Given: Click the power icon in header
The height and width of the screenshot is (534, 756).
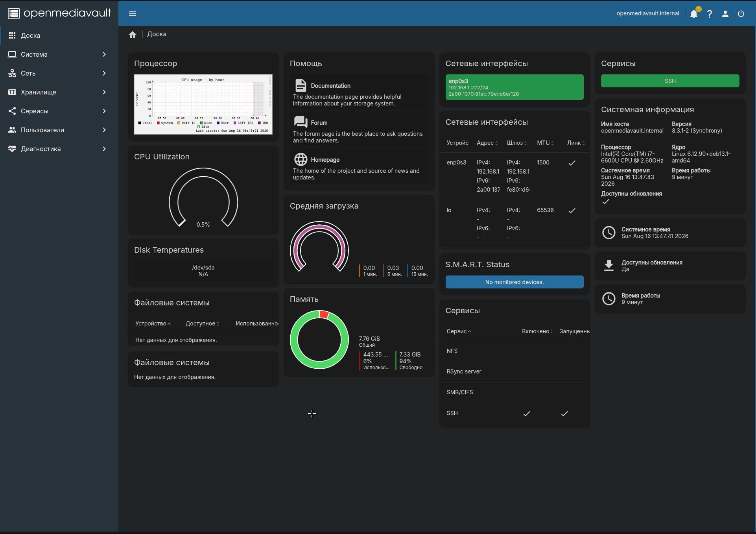Looking at the screenshot, I should (741, 14).
